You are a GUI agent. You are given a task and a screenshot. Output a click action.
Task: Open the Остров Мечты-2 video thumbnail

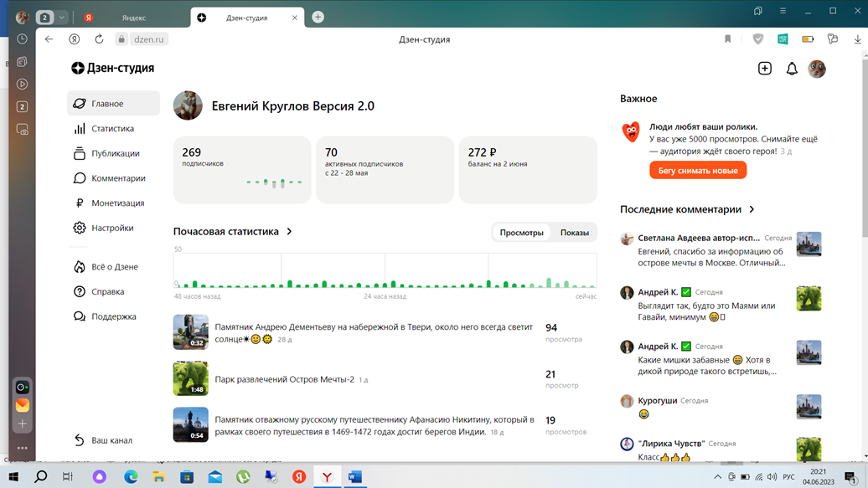click(191, 378)
